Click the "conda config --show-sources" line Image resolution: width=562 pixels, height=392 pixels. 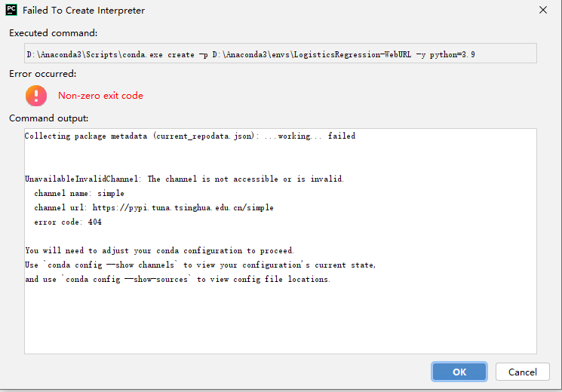tap(177, 279)
